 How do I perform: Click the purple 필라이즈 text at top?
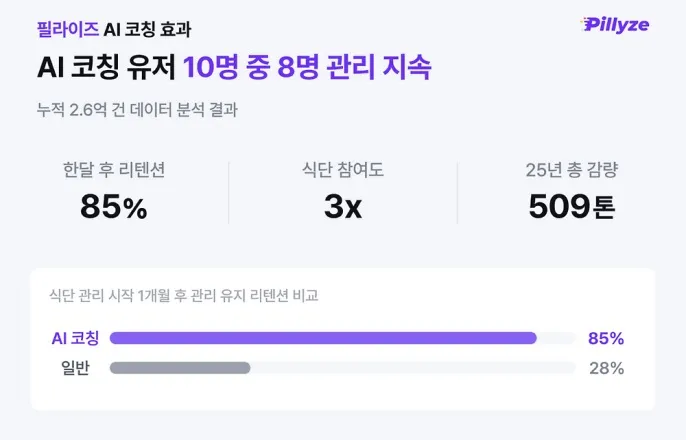point(68,29)
